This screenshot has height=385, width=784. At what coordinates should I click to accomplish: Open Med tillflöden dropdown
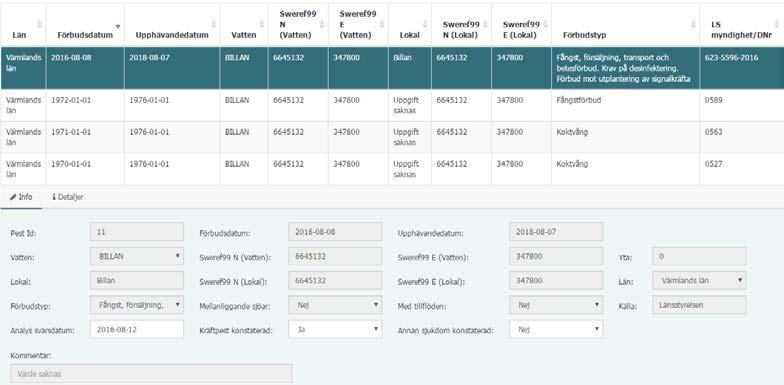pyautogui.click(x=556, y=304)
